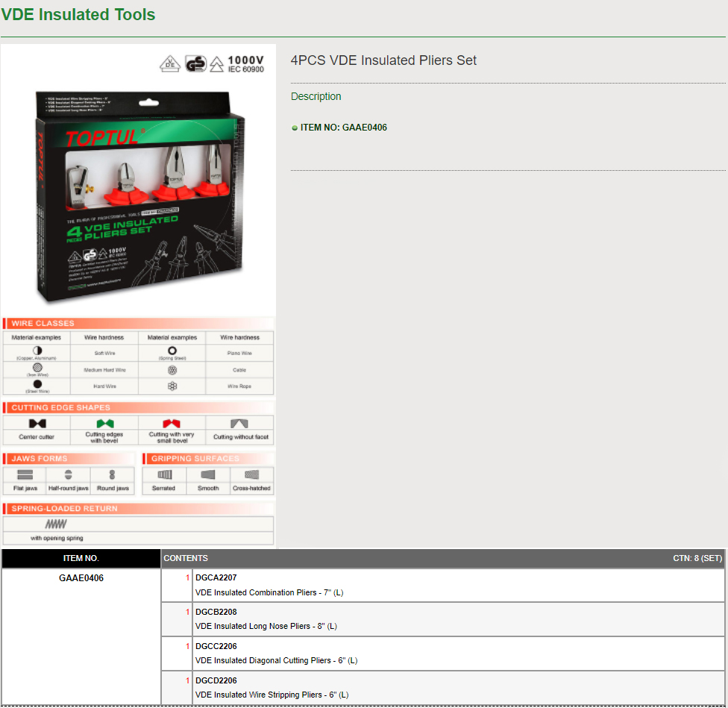Open the TOPTUL pliers set product image
Viewport: 728px width, 708px height.
click(141, 195)
